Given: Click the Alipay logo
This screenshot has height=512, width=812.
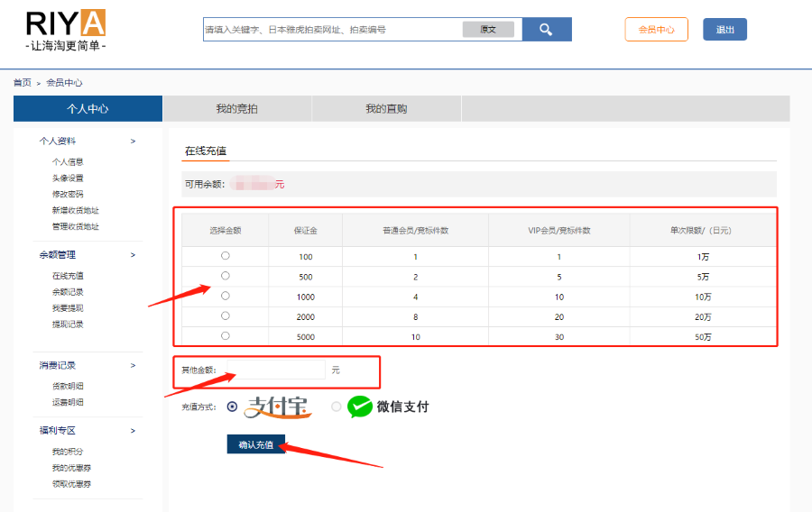Looking at the screenshot, I should pos(281,407).
